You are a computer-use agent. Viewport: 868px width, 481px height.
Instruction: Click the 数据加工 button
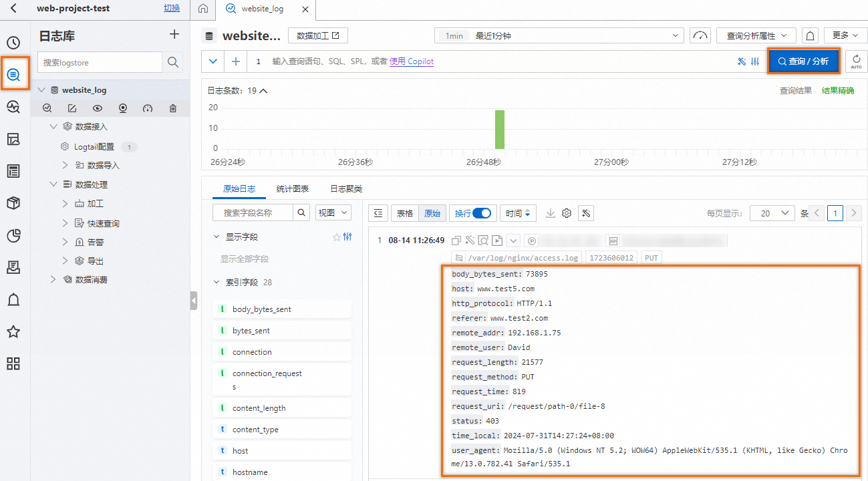click(x=318, y=35)
